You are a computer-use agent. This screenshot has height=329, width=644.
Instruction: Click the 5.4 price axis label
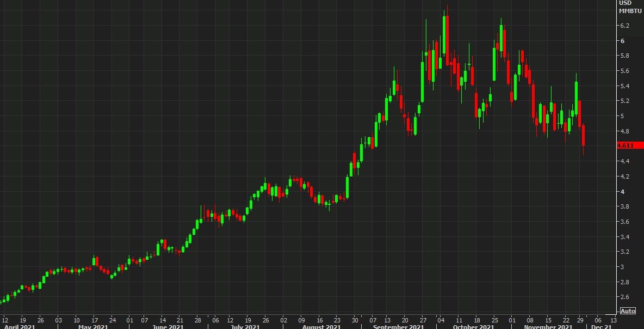(625, 86)
